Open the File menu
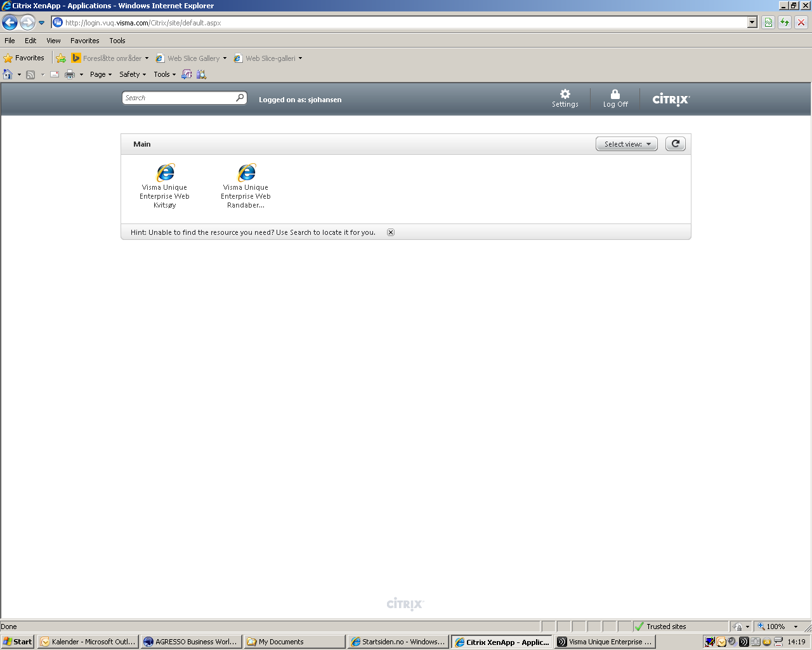The image size is (812, 650). coord(10,41)
